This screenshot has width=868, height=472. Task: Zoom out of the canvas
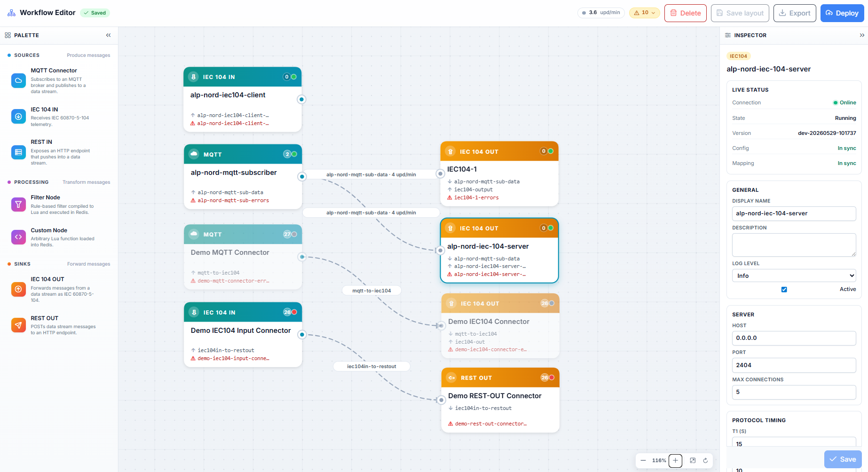[643, 461]
